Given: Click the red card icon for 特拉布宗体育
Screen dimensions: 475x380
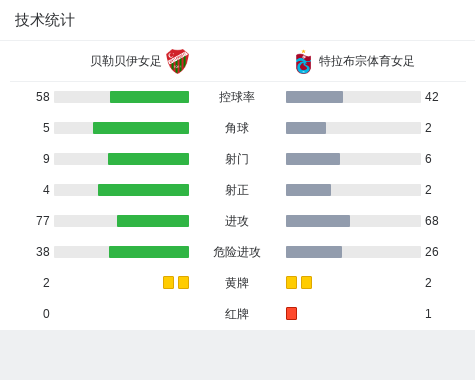Looking at the screenshot, I should tap(291, 314).
